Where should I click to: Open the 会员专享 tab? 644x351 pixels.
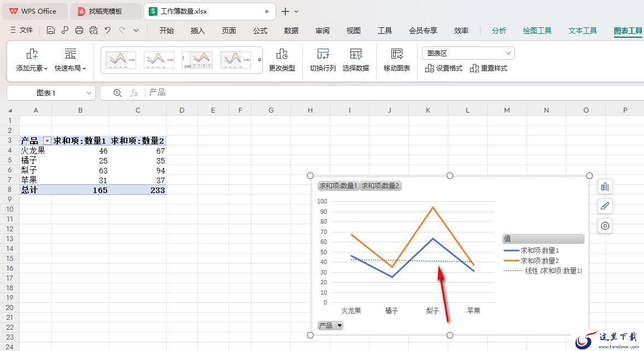(423, 31)
